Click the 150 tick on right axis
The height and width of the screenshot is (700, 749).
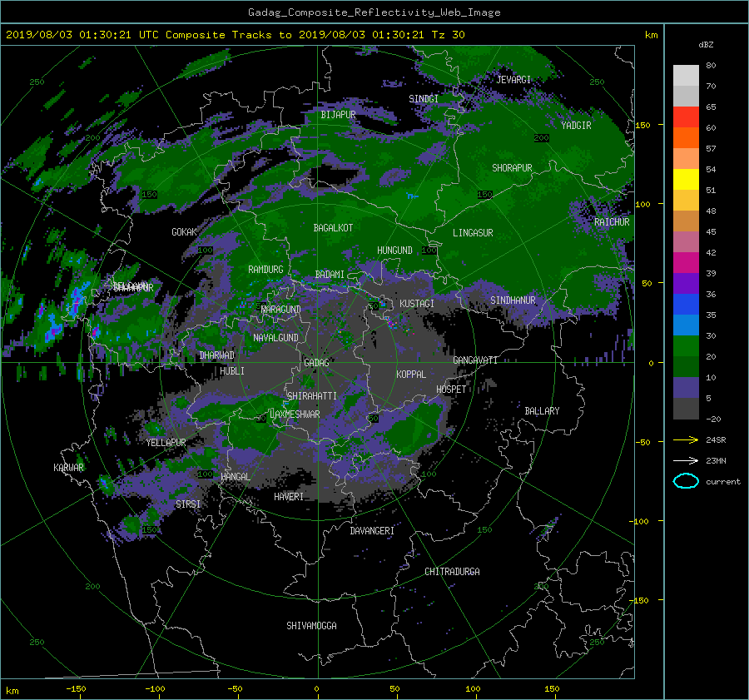[x=643, y=125]
